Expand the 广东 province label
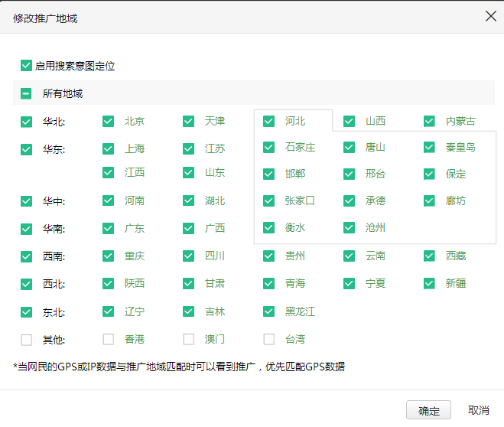This screenshot has width=504, height=427. (x=135, y=228)
